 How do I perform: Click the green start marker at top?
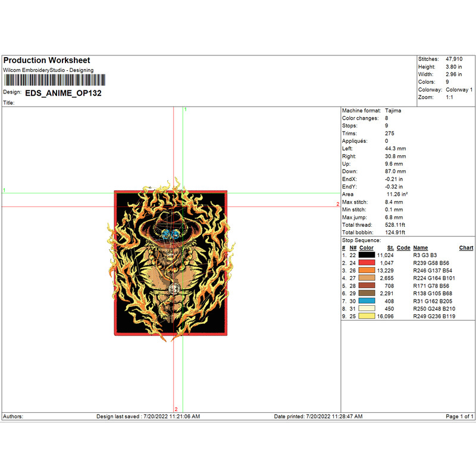[186, 110]
